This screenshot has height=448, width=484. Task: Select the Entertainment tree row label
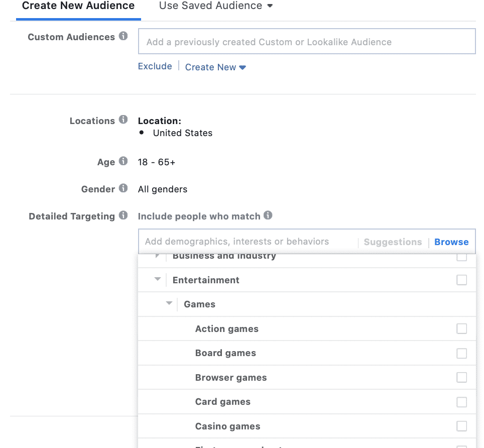click(206, 280)
